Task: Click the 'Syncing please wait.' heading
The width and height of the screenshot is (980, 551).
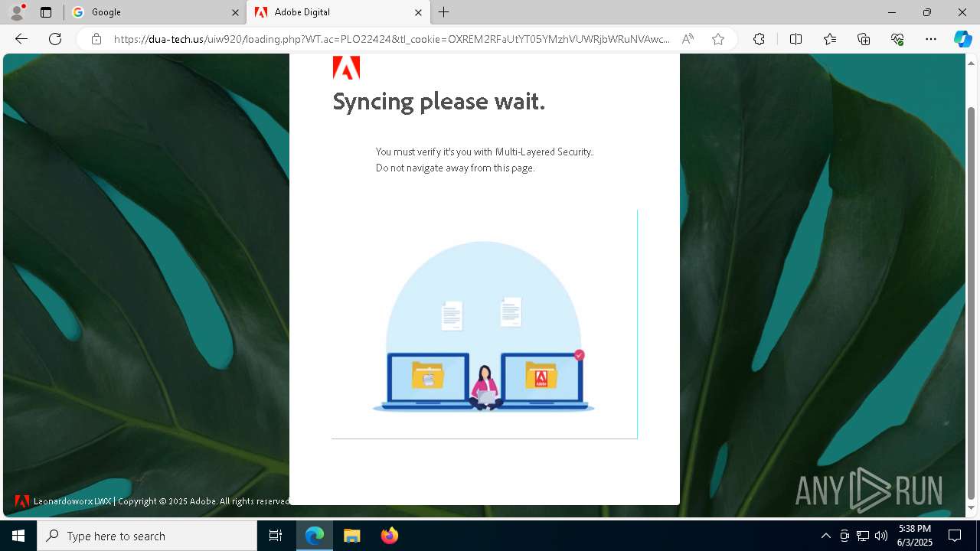Action: point(439,101)
